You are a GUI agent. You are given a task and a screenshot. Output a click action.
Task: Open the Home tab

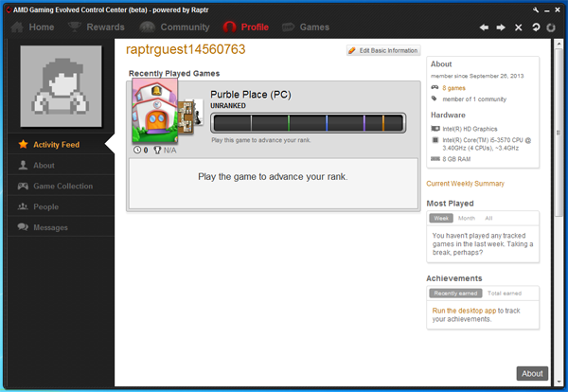pyautogui.click(x=33, y=27)
